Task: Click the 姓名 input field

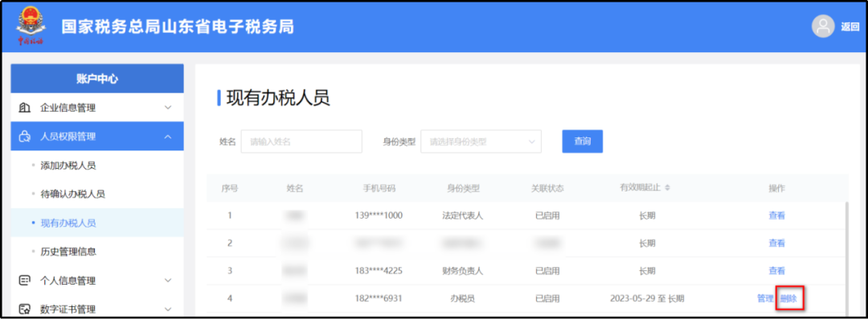Action: 301,142
